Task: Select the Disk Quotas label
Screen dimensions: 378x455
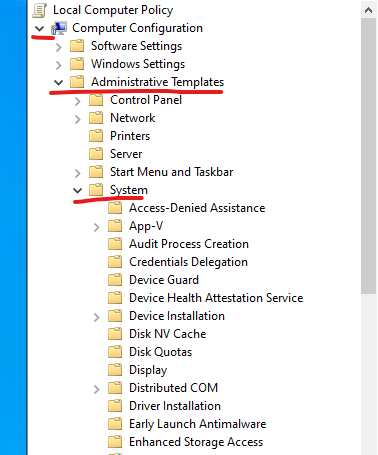Action: (161, 352)
